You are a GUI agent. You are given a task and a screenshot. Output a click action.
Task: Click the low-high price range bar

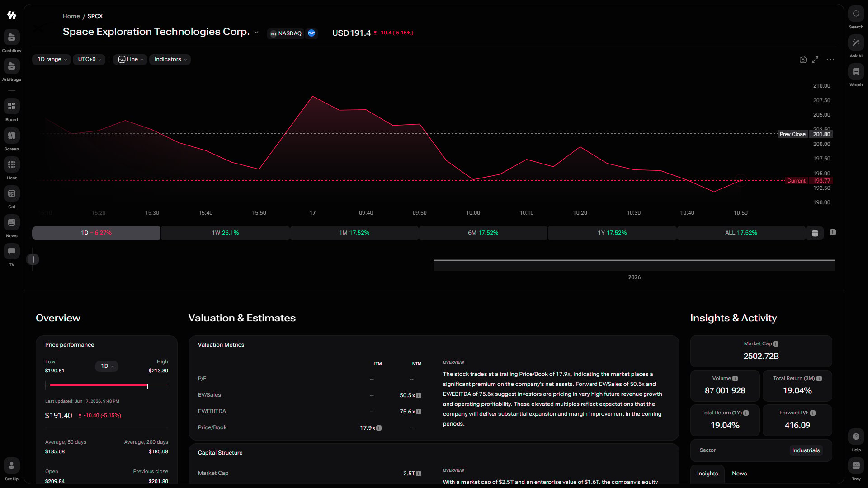point(107,385)
